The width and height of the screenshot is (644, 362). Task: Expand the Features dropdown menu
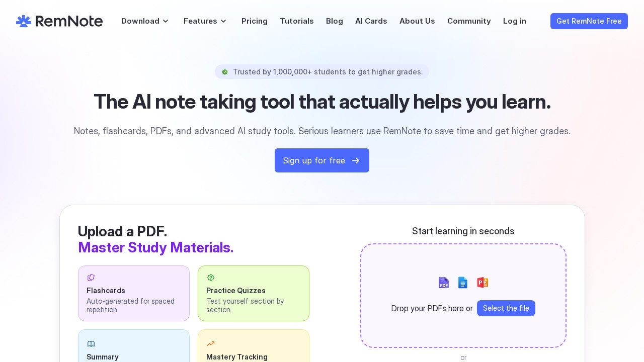205,21
